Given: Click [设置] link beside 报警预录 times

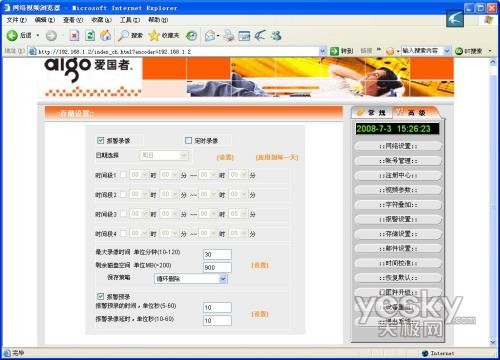Looking at the screenshot, I should pyautogui.click(x=260, y=314).
